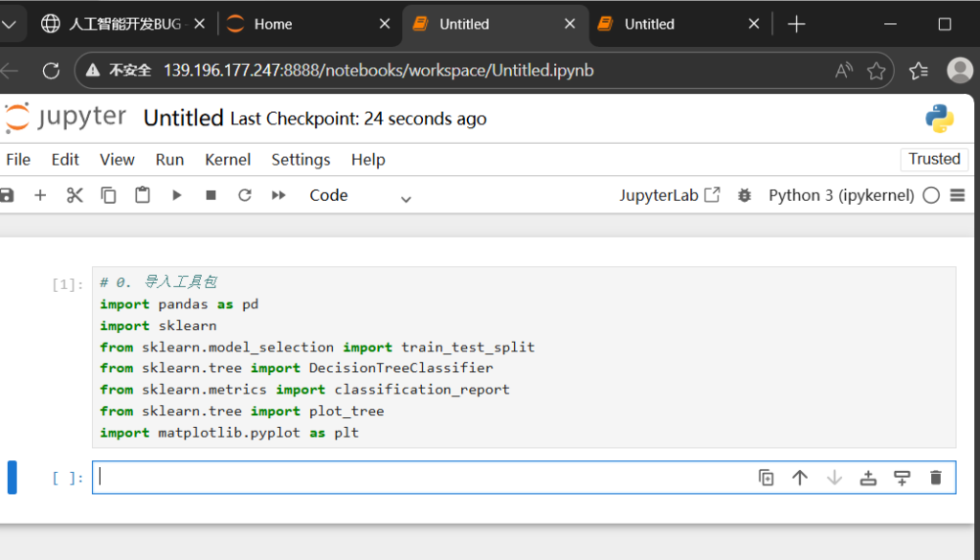Move the active cell up
The image size is (980, 560).
(800, 478)
